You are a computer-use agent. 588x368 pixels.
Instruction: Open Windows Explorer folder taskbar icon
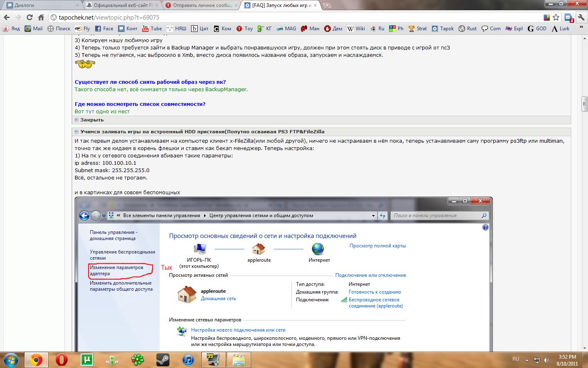click(239, 360)
